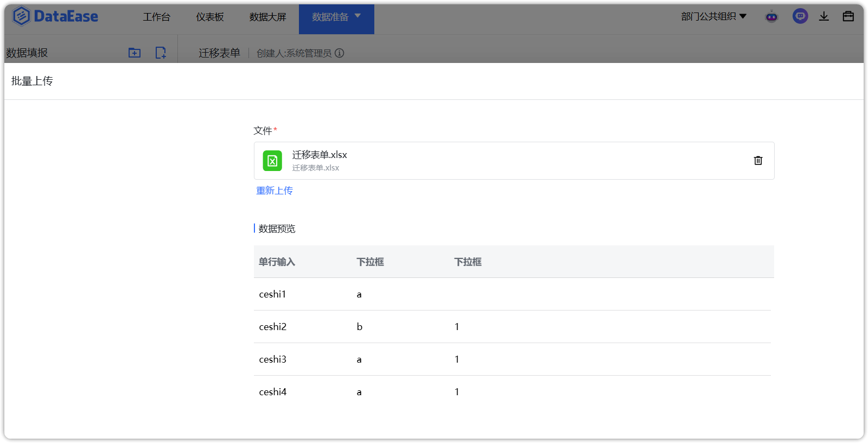
Task: Create a new form file icon
Action: pyautogui.click(x=161, y=53)
